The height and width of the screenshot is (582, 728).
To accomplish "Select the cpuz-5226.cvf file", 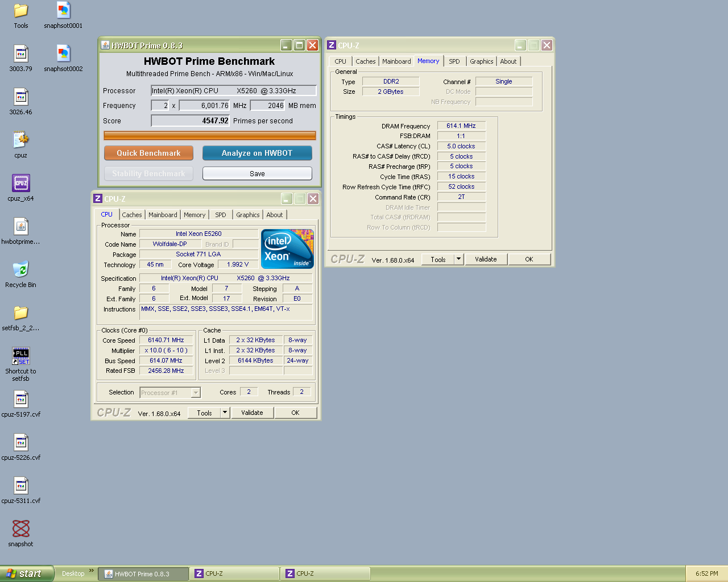I will tap(21, 447).
